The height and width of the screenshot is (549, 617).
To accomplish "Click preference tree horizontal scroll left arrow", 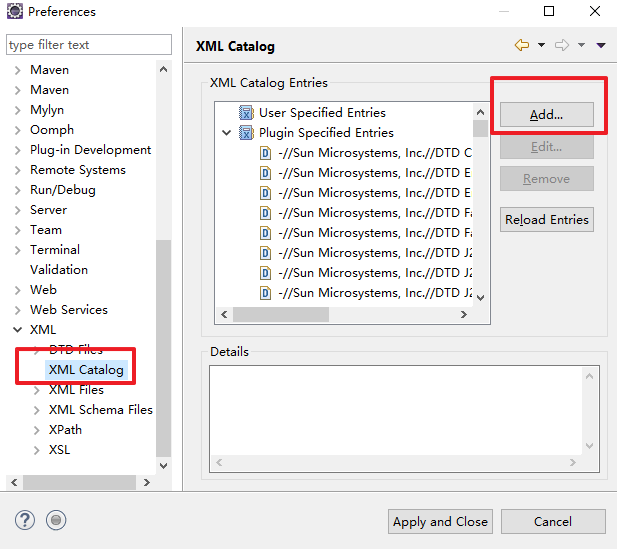I will pos(14,482).
